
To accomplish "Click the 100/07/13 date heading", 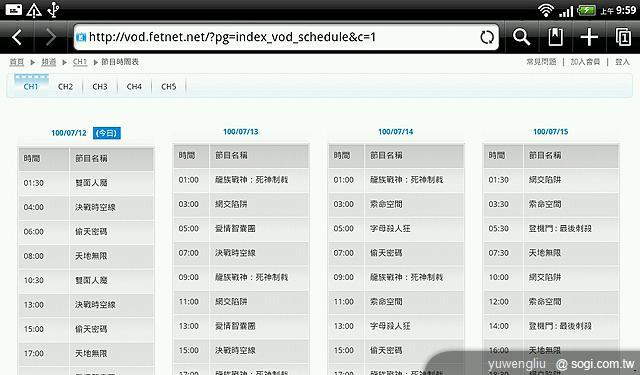I will 240,132.
